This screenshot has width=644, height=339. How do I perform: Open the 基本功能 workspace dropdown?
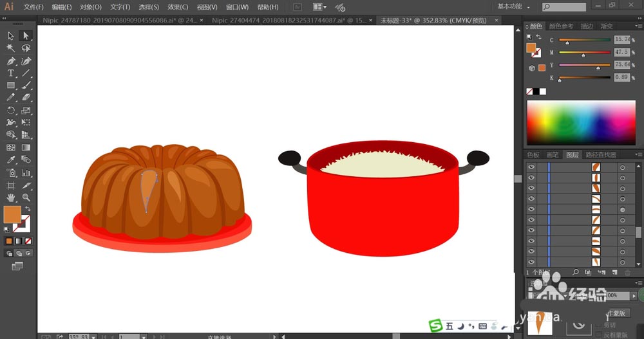pos(513,6)
